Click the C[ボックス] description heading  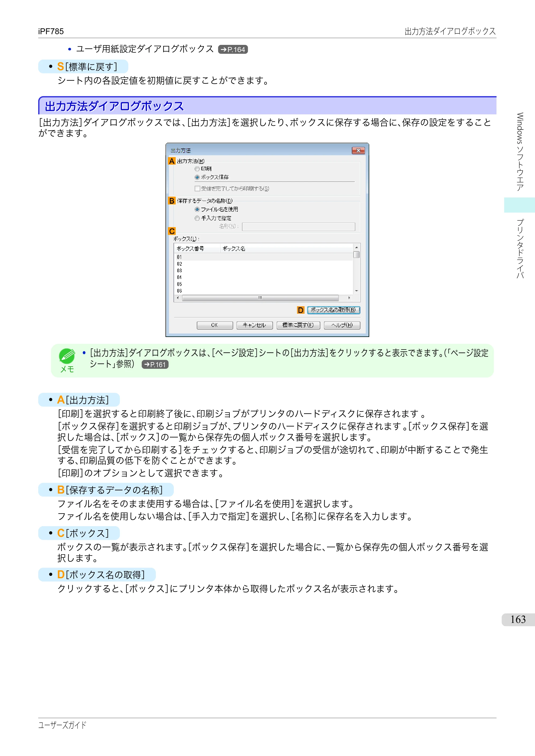pos(83,533)
